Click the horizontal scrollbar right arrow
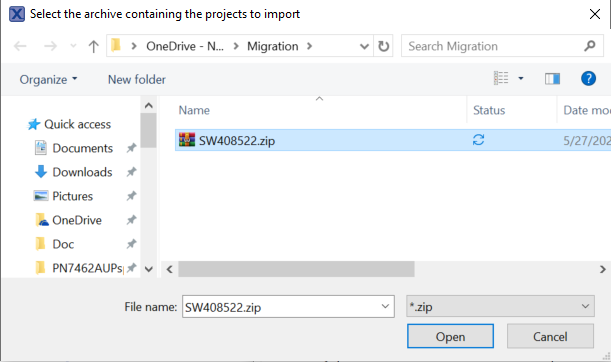The width and height of the screenshot is (611, 362). (x=602, y=269)
